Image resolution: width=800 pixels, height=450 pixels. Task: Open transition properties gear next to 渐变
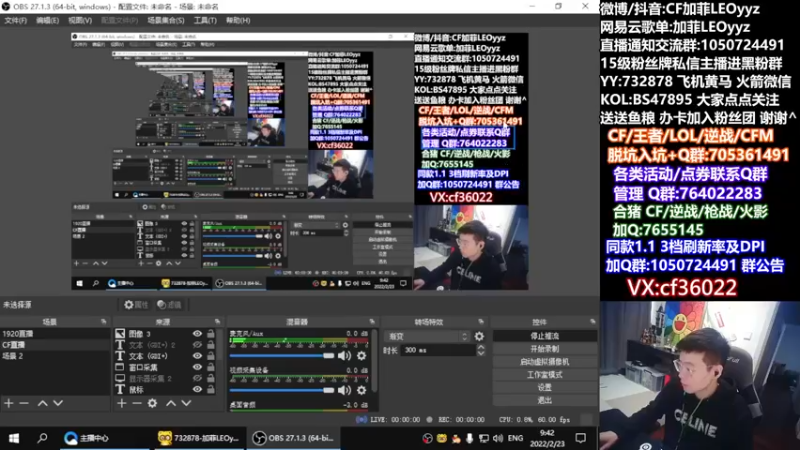point(479,336)
